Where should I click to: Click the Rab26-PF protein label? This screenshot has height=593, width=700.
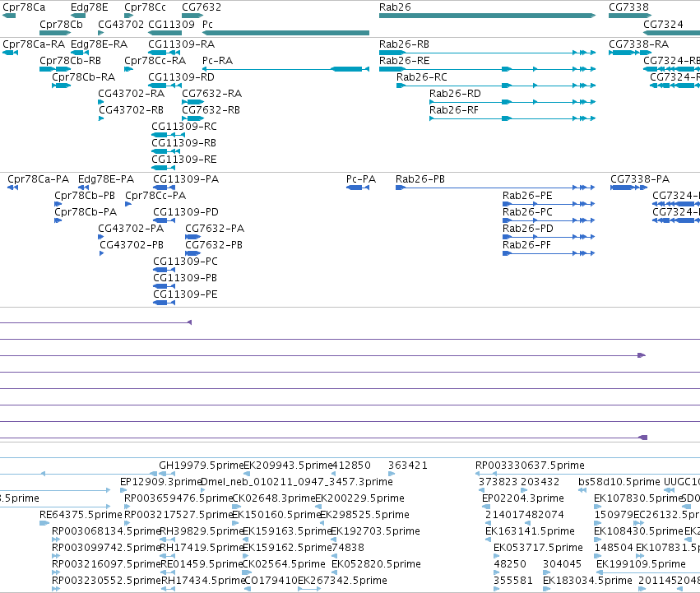coord(526,246)
